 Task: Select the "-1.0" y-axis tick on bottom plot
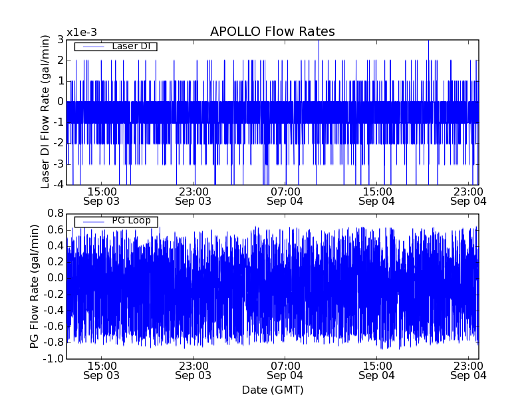[x=53, y=358]
